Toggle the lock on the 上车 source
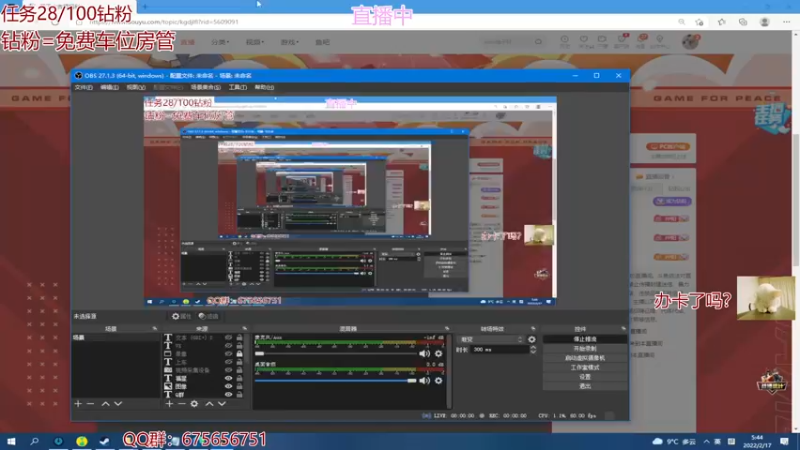Viewport: 800px width, 450px height. click(x=239, y=362)
